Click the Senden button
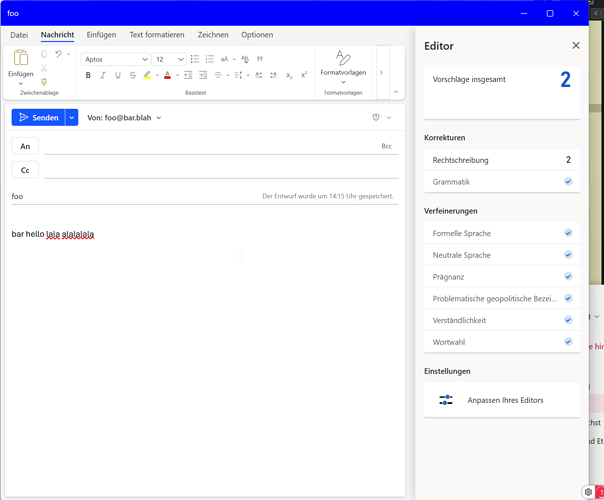This screenshot has width=604, height=500. click(38, 117)
